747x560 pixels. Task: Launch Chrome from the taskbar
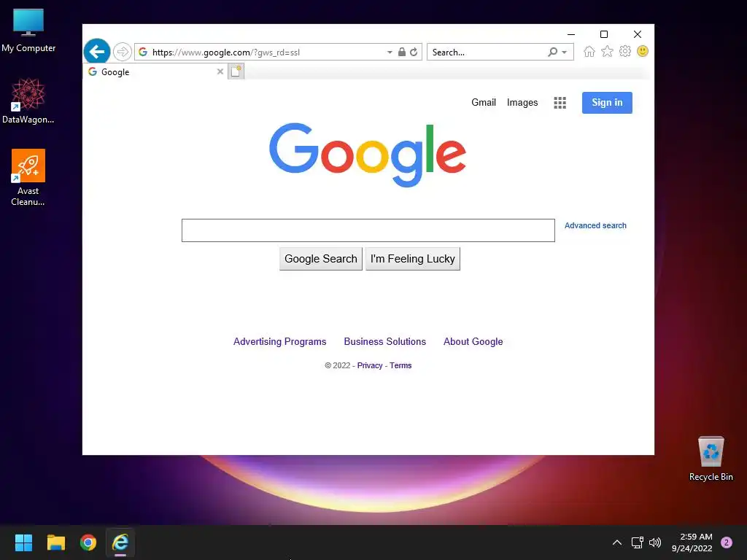click(88, 542)
